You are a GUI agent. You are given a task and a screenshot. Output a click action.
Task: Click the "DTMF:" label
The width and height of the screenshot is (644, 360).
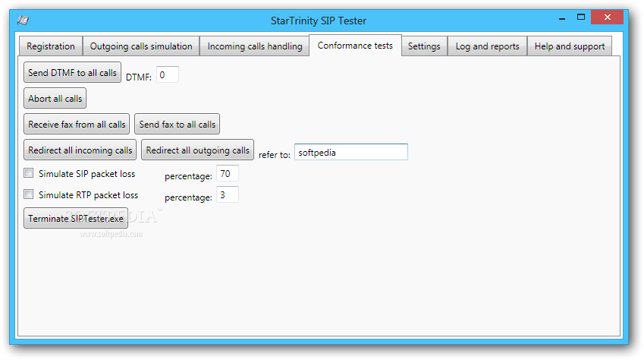pos(139,77)
